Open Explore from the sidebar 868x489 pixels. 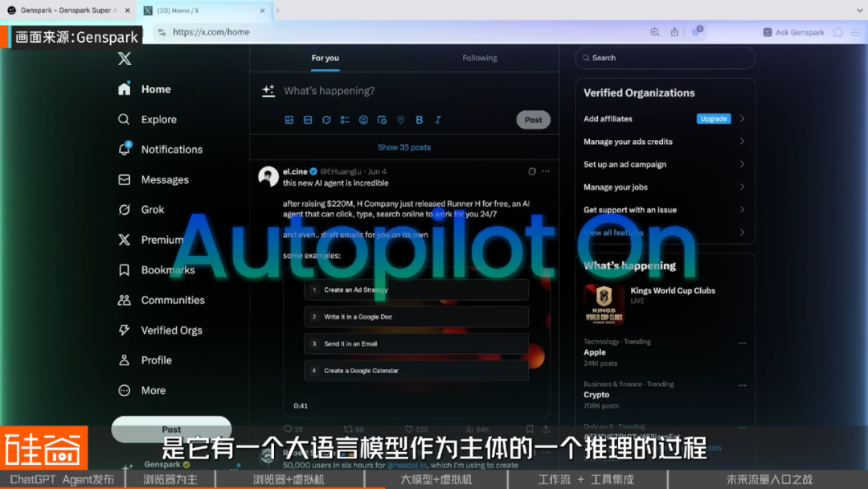147,119
